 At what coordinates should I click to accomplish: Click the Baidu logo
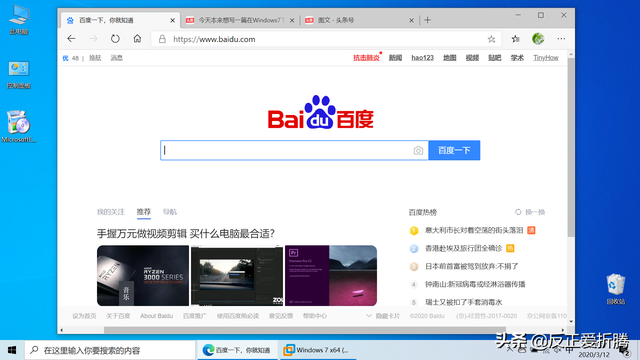coord(320,112)
